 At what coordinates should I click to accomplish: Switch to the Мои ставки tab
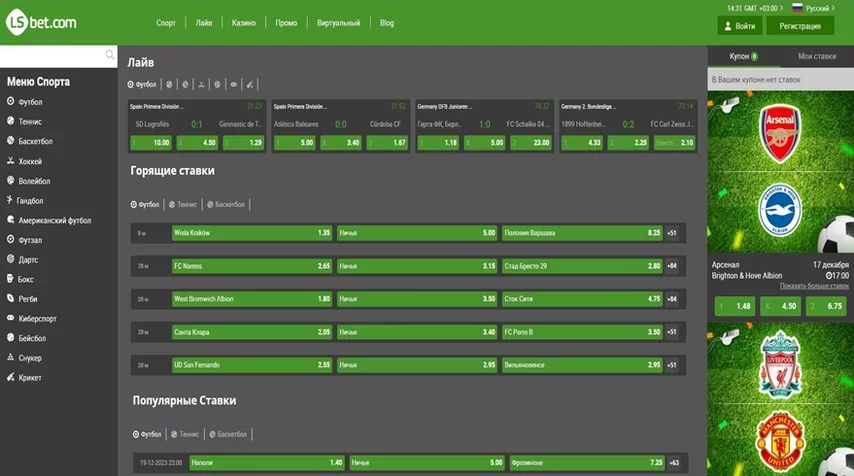[816, 56]
